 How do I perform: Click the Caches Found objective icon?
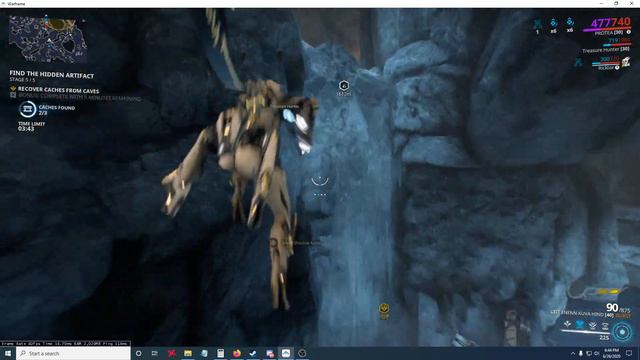tap(27, 109)
